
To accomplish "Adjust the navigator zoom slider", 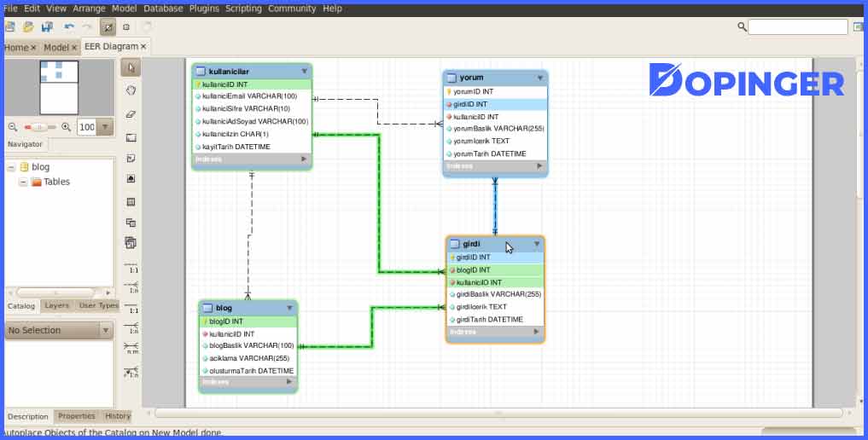I will tap(38, 127).
